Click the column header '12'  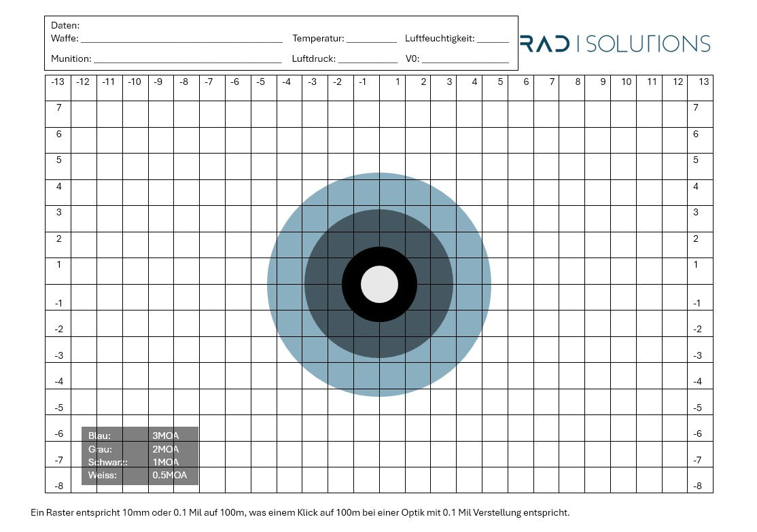pos(677,82)
